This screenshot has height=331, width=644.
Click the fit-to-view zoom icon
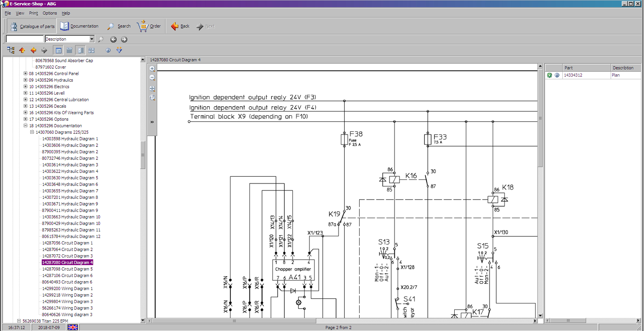coord(152,89)
